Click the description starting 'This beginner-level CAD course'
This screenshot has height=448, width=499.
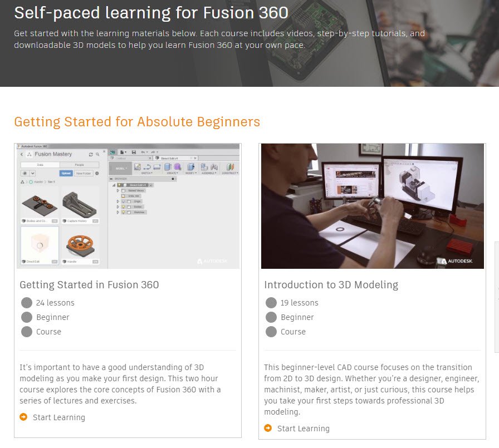point(371,390)
